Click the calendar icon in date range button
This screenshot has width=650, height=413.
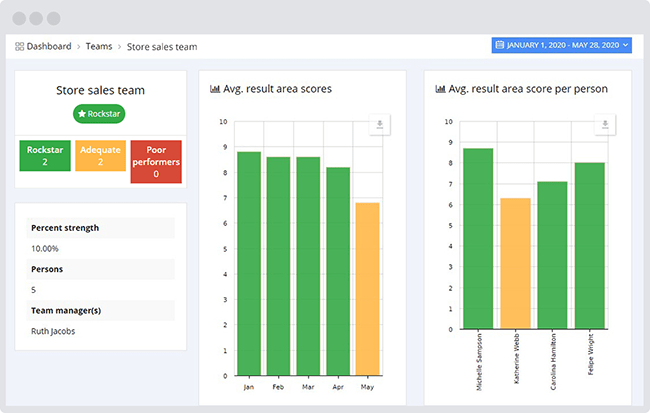tap(500, 45)
